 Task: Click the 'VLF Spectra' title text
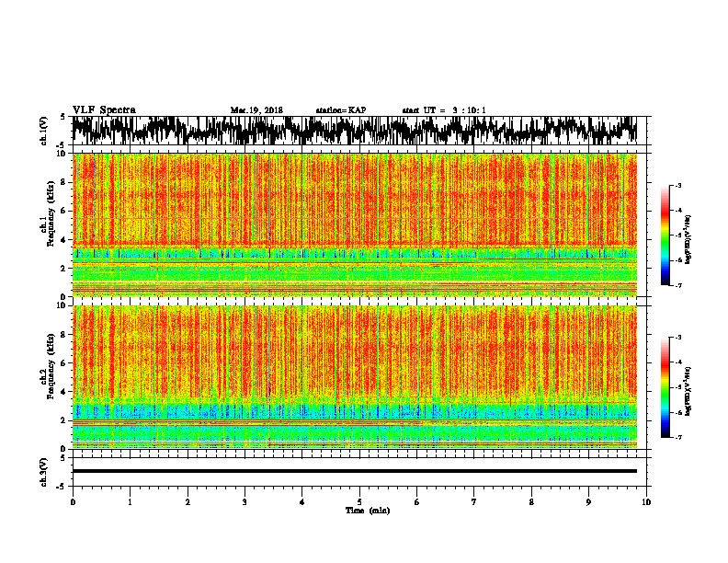click(x=104, y=109)
